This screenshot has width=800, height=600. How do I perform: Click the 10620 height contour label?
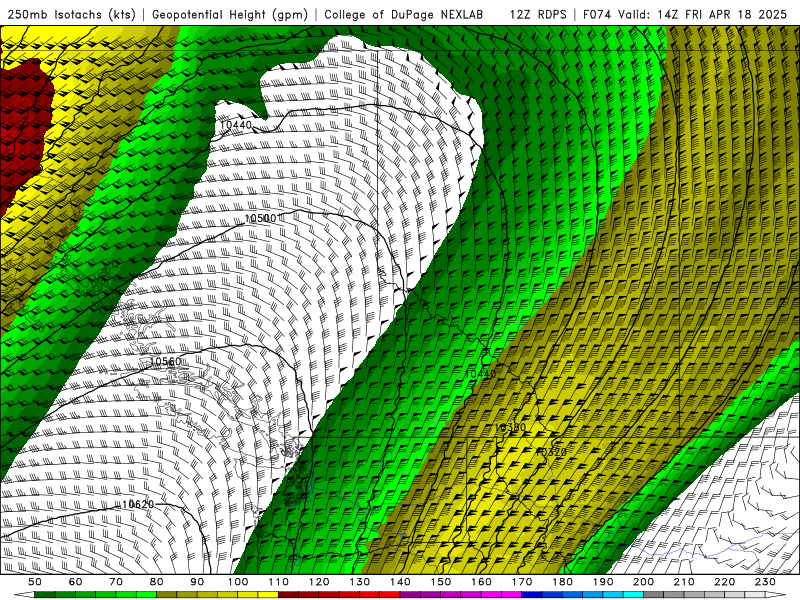coord(138,505)
